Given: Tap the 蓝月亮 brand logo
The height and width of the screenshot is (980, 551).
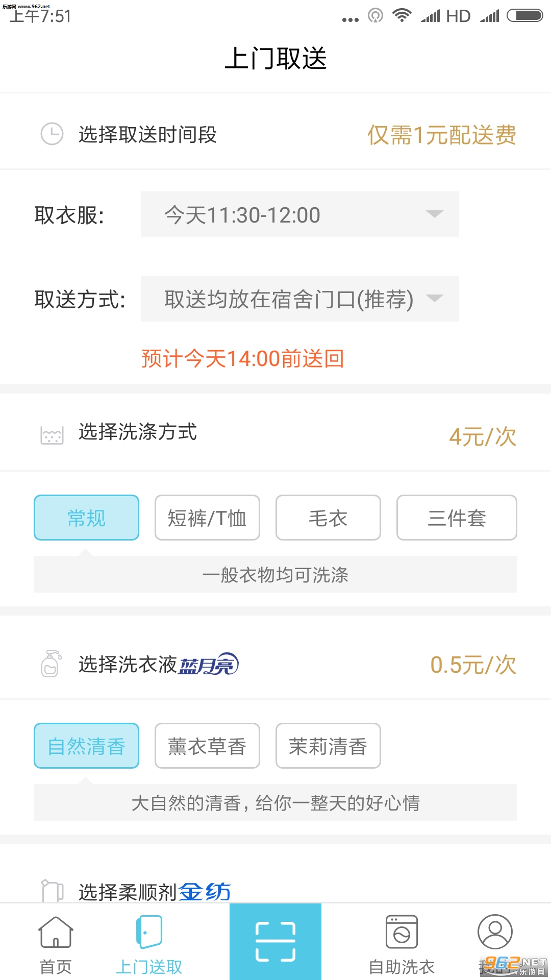Looking at the screenshot, I should click(209, 665).
